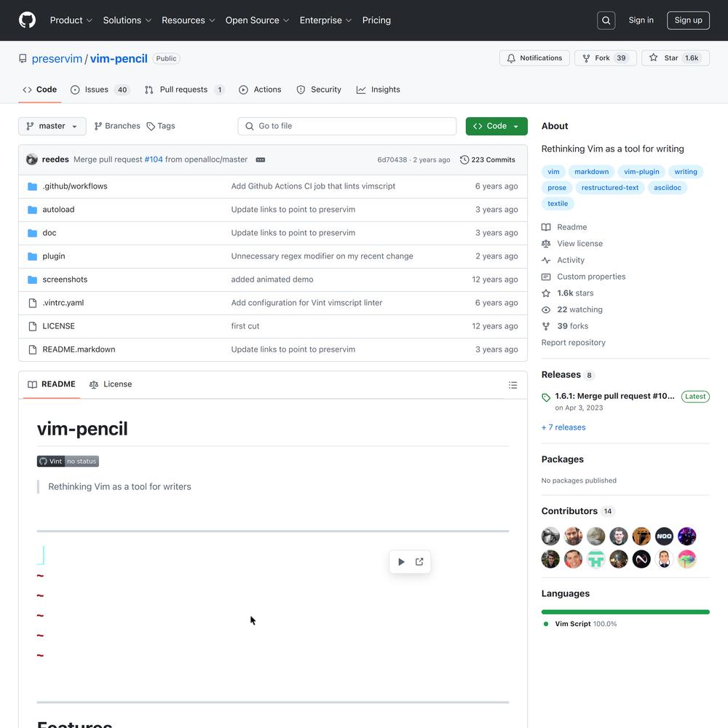Click the Vim Script language bar

(625, 612)
